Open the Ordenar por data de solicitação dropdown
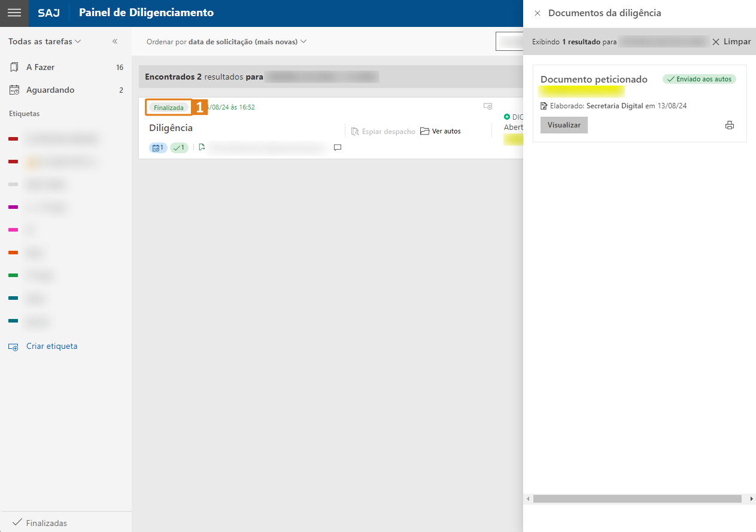 226,42
